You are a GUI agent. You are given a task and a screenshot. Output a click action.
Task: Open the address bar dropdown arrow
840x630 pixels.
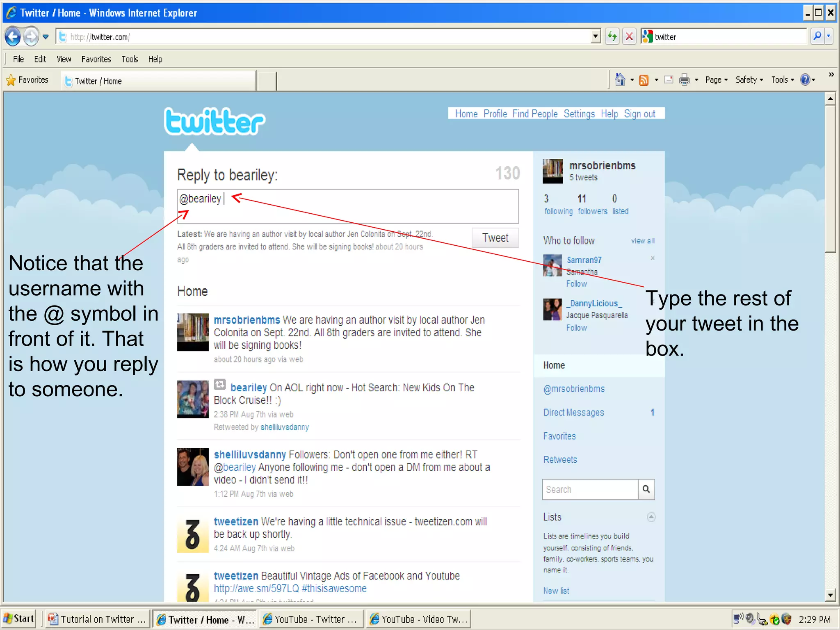[x=596, y=37]
